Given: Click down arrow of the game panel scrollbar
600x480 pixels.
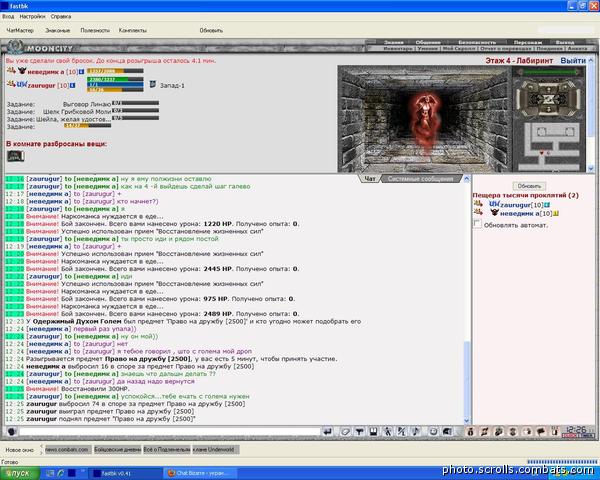Looking at the screenshot, I should pos(591,168).
